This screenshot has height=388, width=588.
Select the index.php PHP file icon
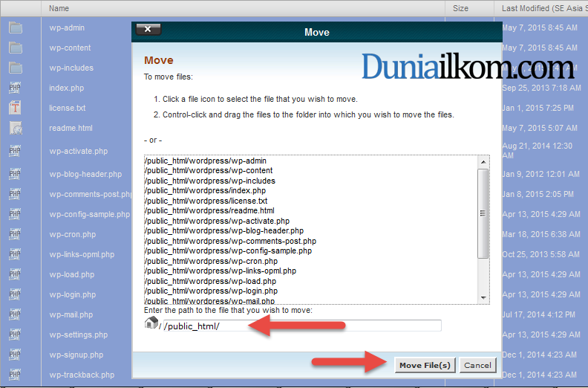click(15, 88)
